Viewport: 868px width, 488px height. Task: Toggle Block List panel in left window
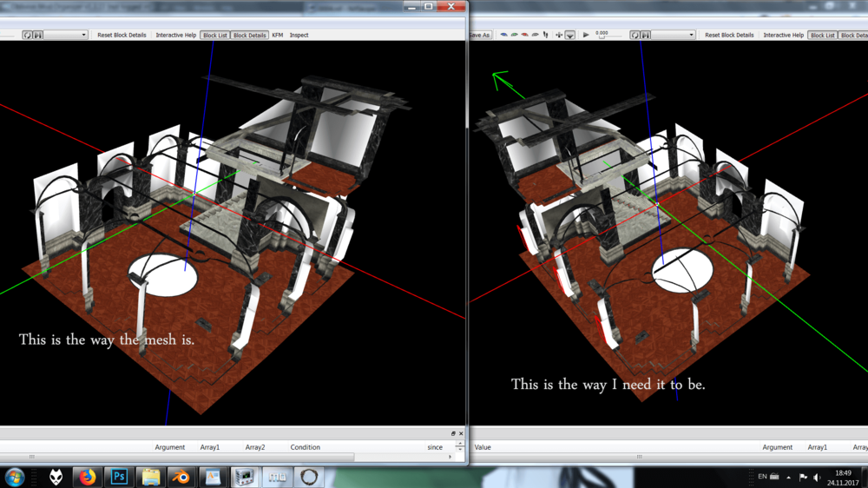click(214, 35)
